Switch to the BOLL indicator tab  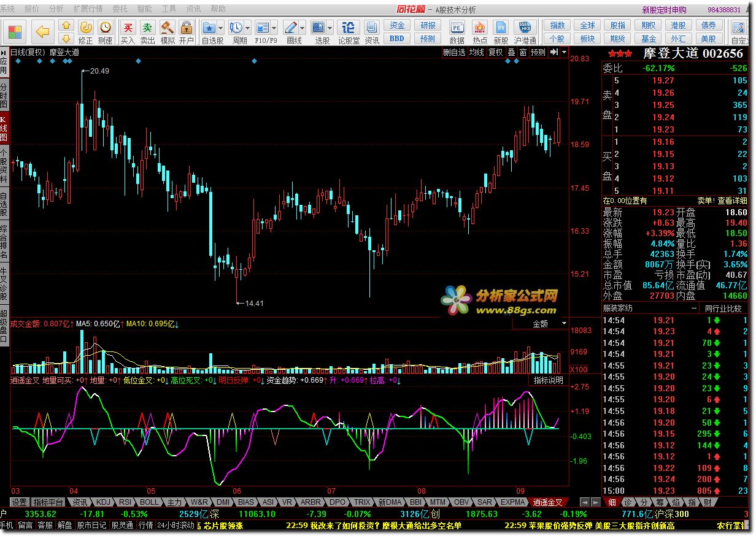pyautogui.click(x=149, y=502)
